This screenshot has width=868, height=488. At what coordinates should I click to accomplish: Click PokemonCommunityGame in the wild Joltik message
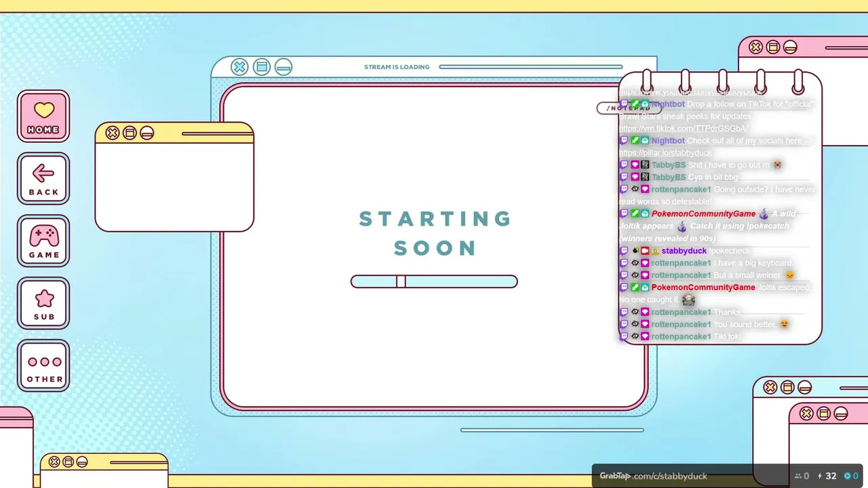(x=703, y=214)
